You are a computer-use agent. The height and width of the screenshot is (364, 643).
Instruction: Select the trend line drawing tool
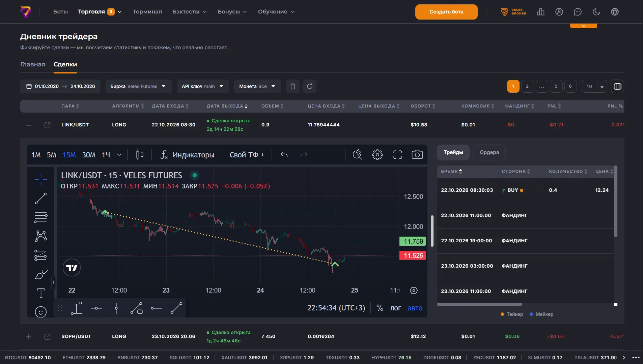(x=41, y=199)
